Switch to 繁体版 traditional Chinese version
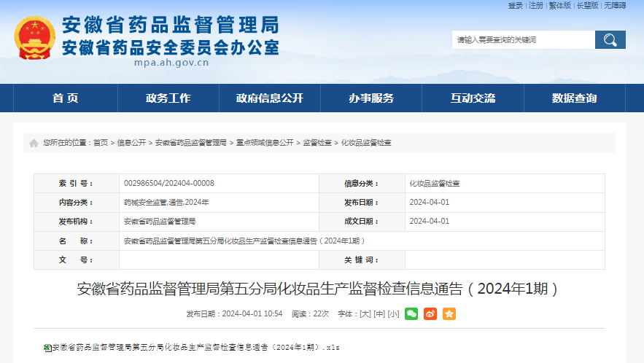The height and width of the screenshot is (363, 644). [560, 5]
